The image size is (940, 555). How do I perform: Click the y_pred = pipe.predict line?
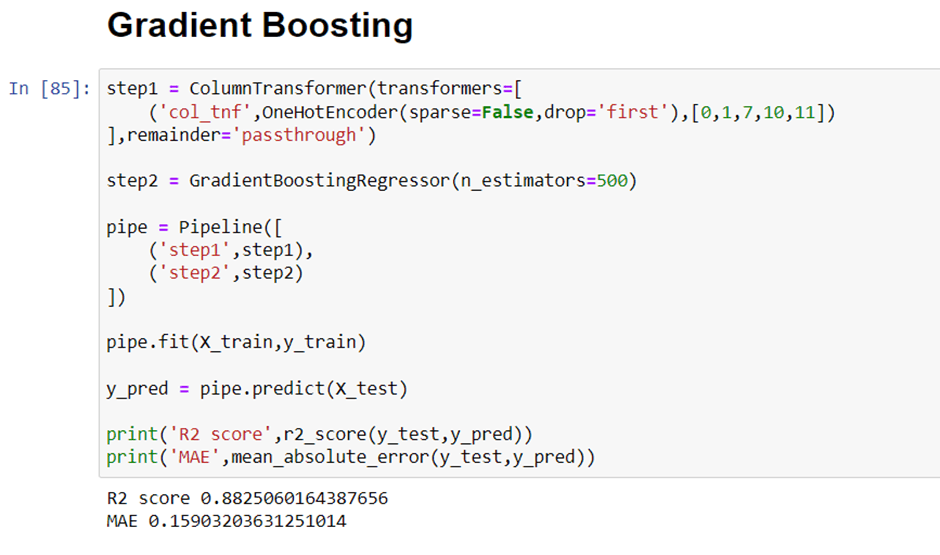[257, 389]
